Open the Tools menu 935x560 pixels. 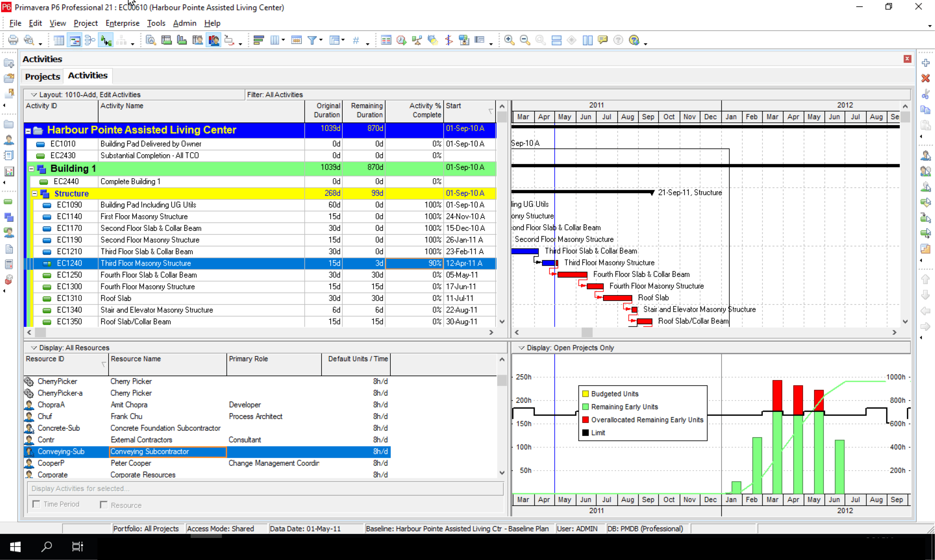(x=156, y=23)
